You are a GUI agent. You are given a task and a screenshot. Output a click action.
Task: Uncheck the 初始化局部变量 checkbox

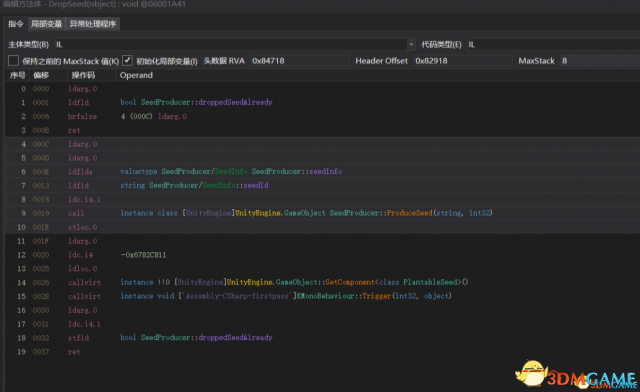[127, 60]
